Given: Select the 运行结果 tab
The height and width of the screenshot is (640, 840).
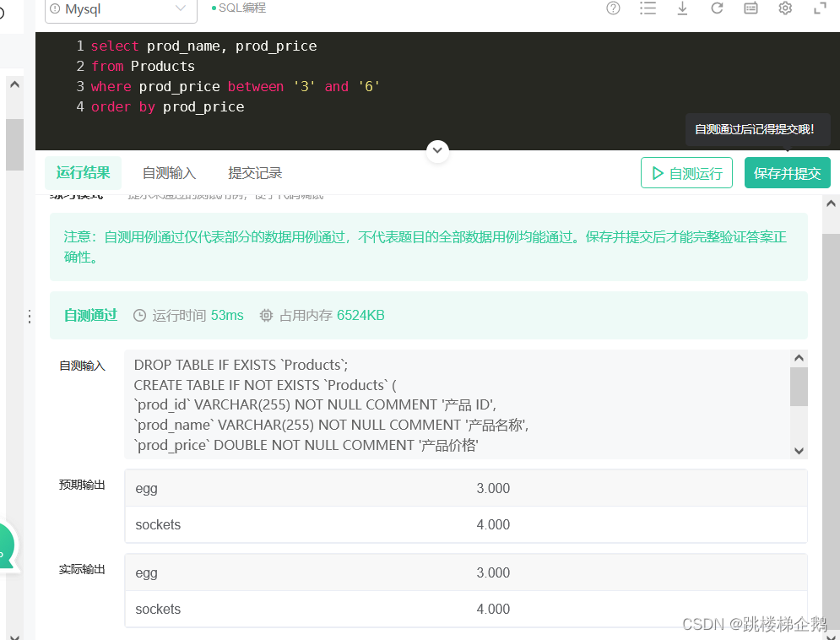Looking at the screenshot, I should coord(83,172).
